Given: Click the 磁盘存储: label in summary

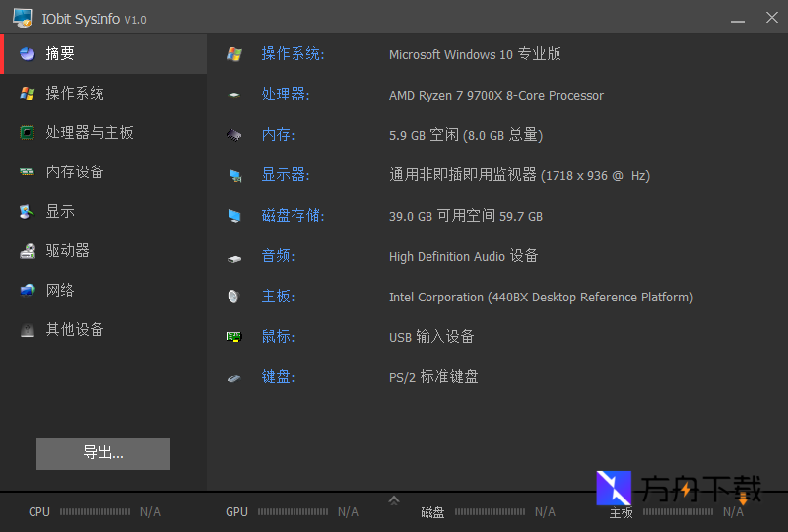Looking at the screenshot, I should coord(293,216).
